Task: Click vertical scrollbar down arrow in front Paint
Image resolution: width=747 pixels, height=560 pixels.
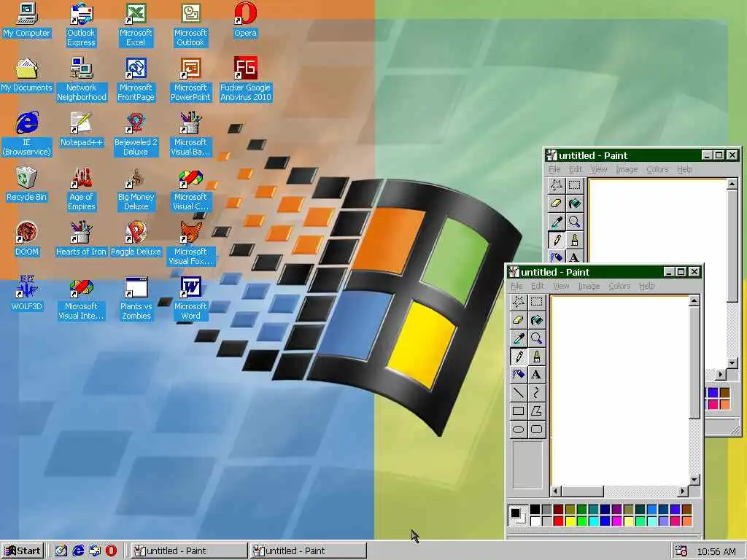Action: coord(694,480)
